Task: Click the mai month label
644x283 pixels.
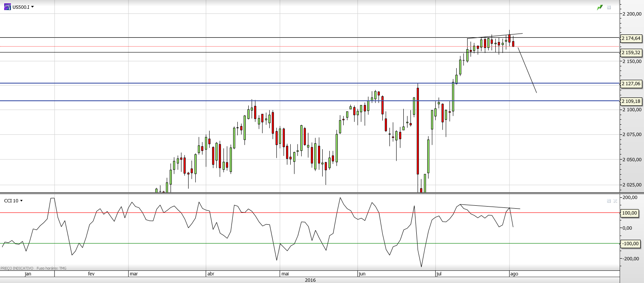Action: 285,274
